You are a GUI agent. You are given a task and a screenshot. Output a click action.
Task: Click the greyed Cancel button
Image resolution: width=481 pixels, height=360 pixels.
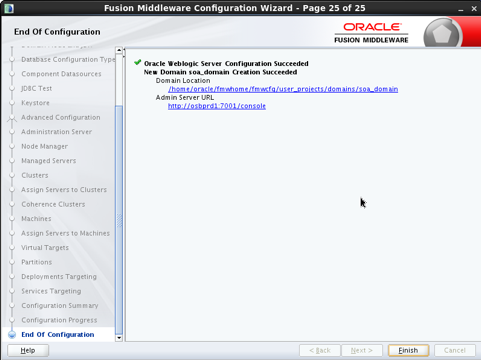point(455,350)
